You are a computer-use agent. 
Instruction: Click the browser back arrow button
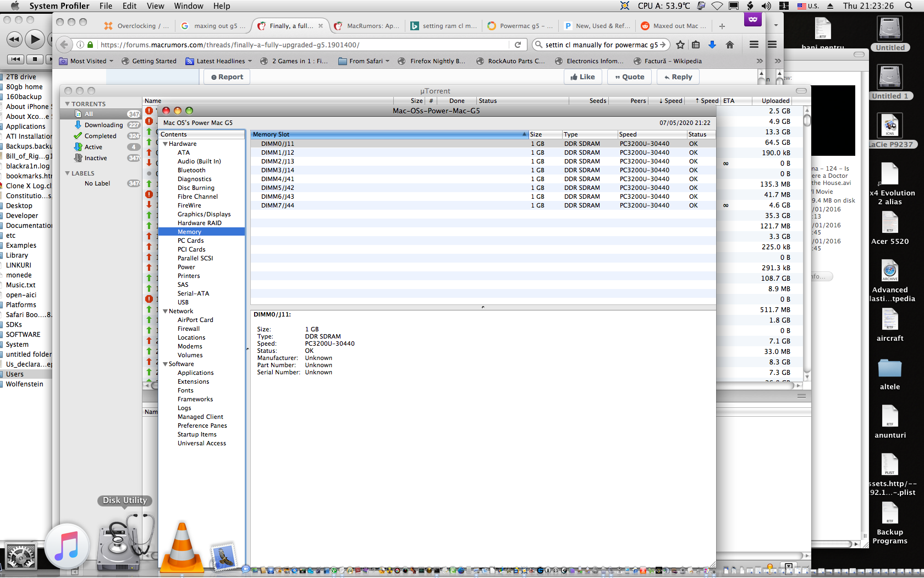tap(64, 45)
